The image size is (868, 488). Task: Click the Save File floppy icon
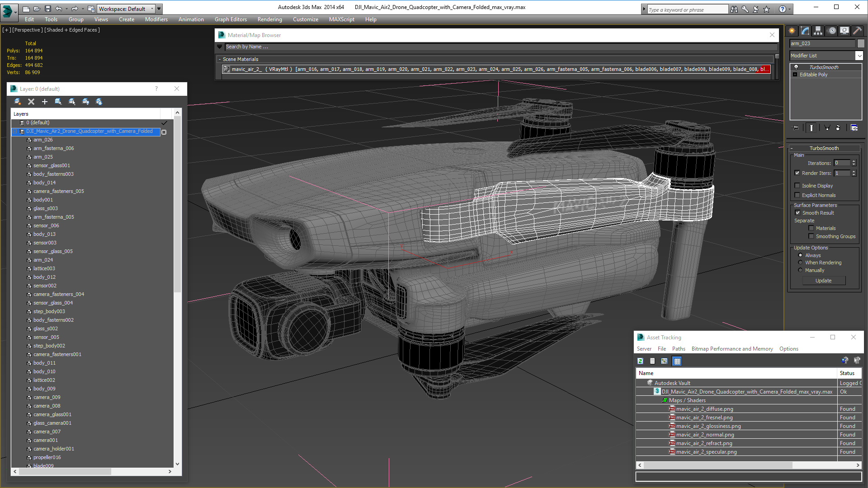pyautogui.click(x=47, y=9)
